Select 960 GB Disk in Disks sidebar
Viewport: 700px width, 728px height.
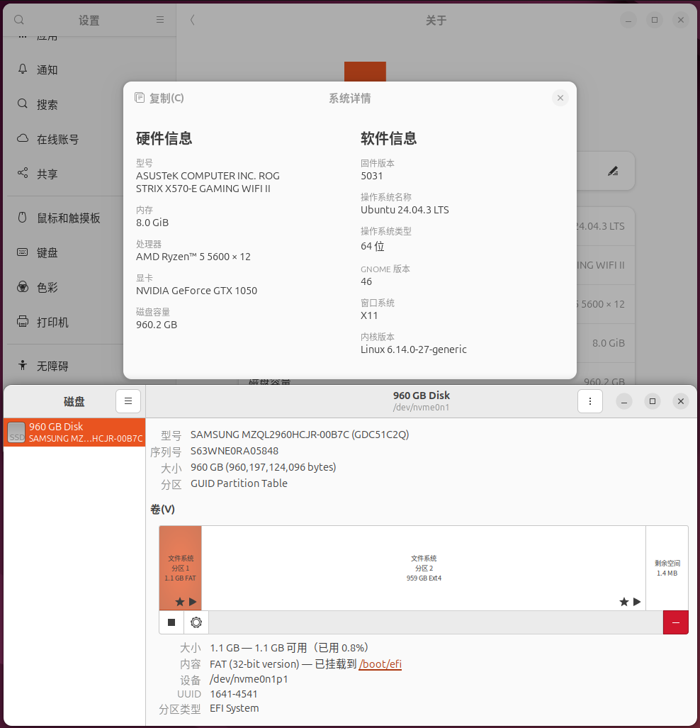[74, 432]
